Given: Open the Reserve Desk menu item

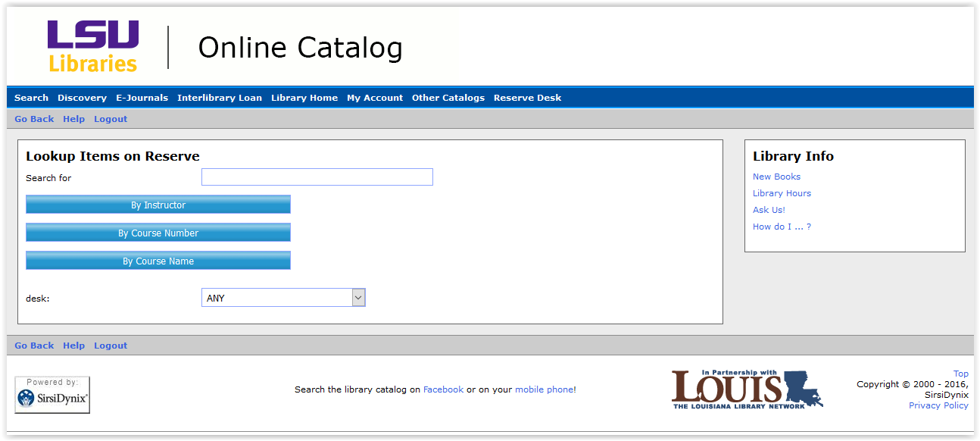Looking at the screenshot, I should pyautogui.click(x=527, y=98).
